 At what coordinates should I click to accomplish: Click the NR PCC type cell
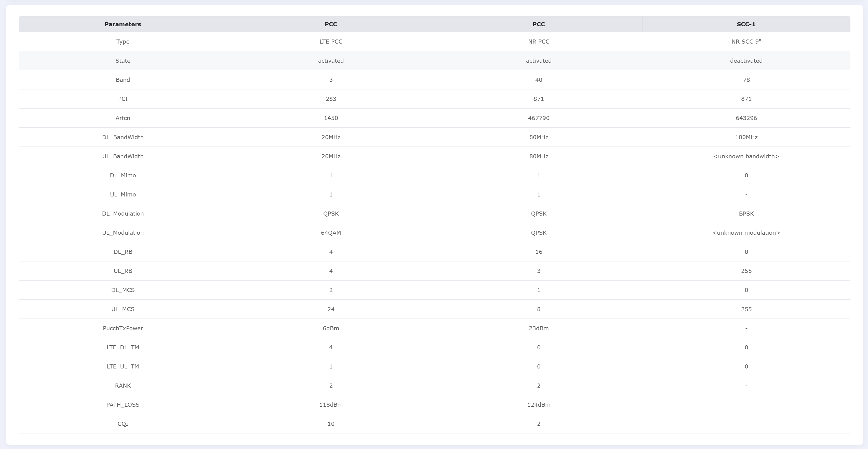[539, 42]
